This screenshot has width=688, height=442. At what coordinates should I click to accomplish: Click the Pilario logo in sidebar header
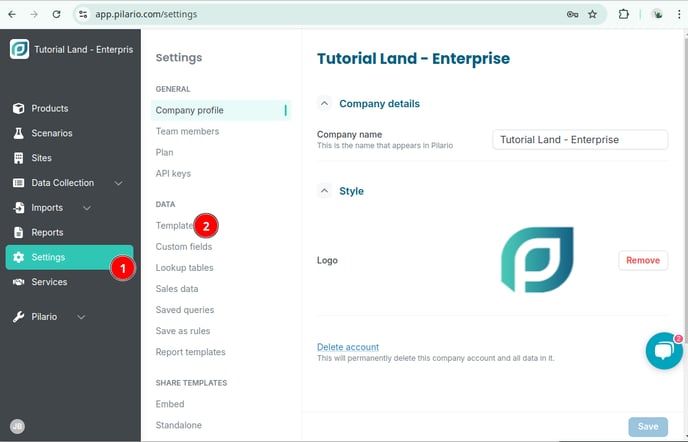tap(19, 49)
